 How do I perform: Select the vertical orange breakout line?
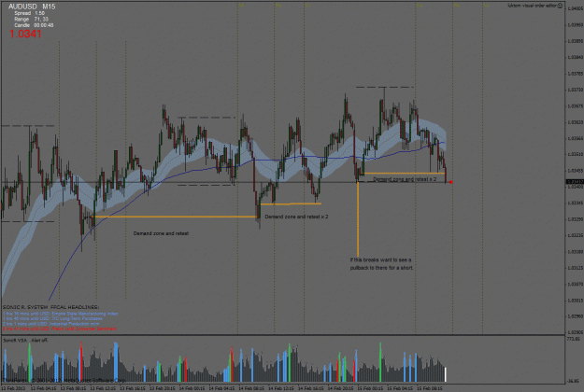pos(358,219)
